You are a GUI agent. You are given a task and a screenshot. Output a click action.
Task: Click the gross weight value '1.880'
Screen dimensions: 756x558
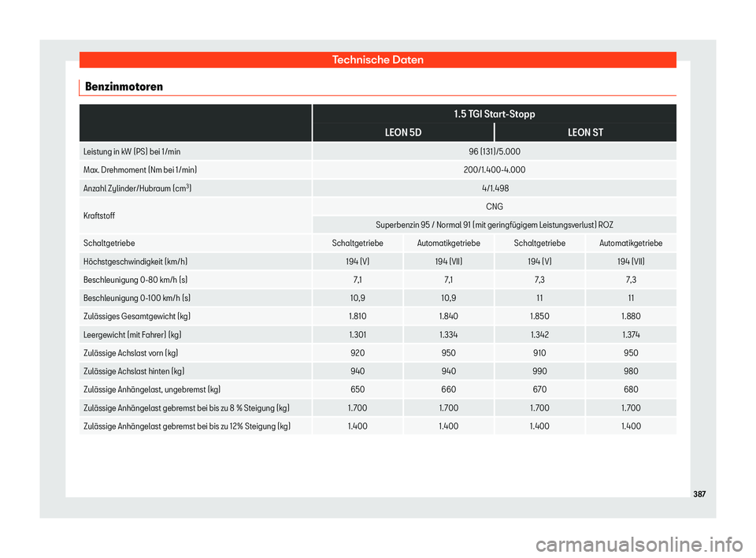coord(631,317)
